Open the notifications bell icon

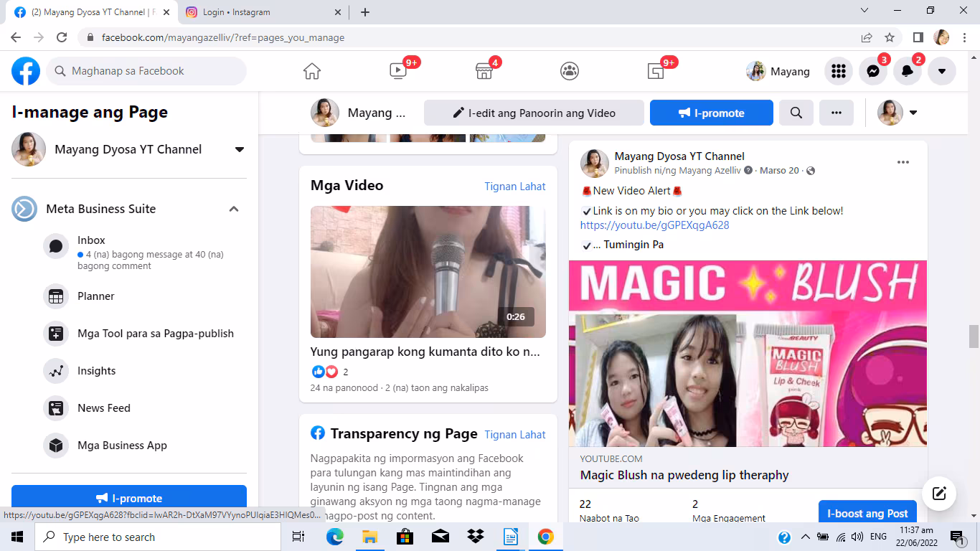908,71
